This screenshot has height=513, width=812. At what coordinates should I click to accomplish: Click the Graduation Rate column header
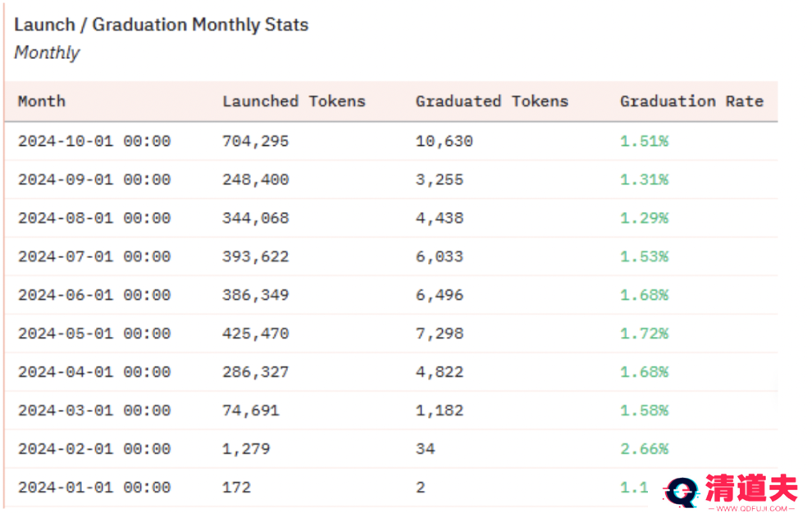tap(691, 102)
